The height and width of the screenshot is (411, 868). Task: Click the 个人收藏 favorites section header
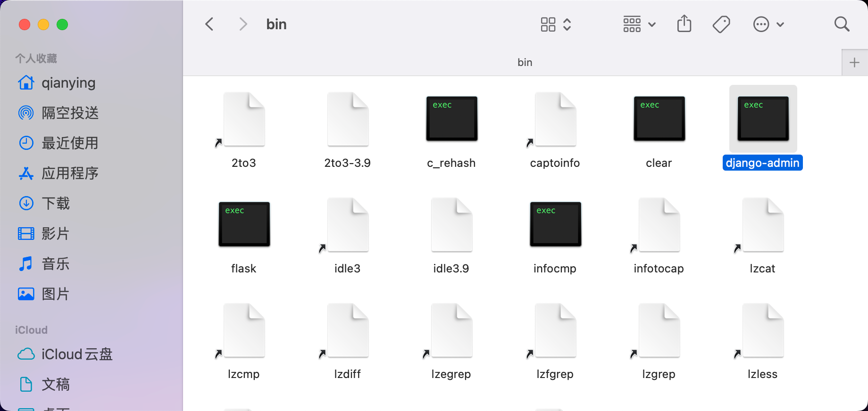tap(36, 58)
